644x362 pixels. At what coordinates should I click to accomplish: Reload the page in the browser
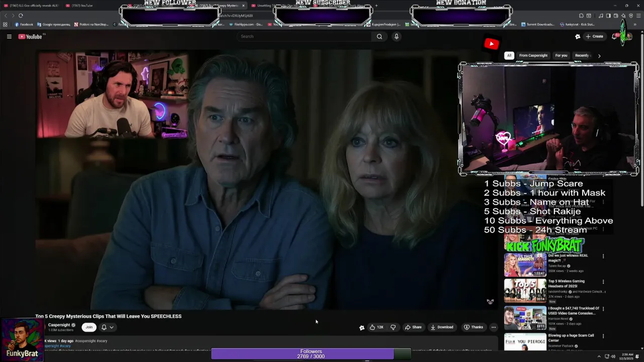point(21,16)
